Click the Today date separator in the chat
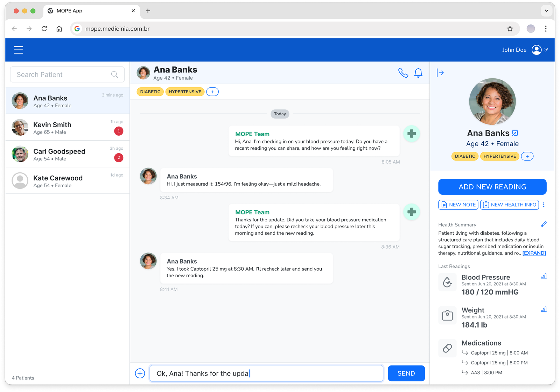Image resolution: width=560 pixels, height=392 pixels. (280, 114)
